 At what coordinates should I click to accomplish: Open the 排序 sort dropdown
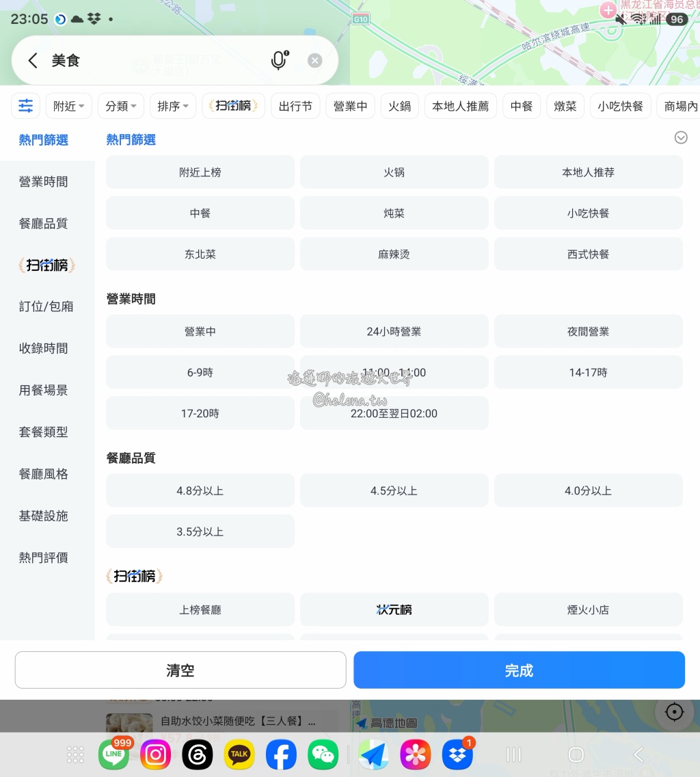173,105
